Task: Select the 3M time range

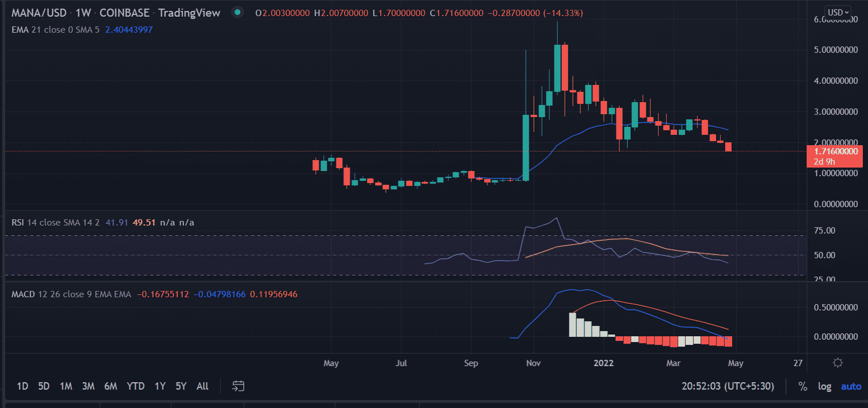Action: (88, 386)
